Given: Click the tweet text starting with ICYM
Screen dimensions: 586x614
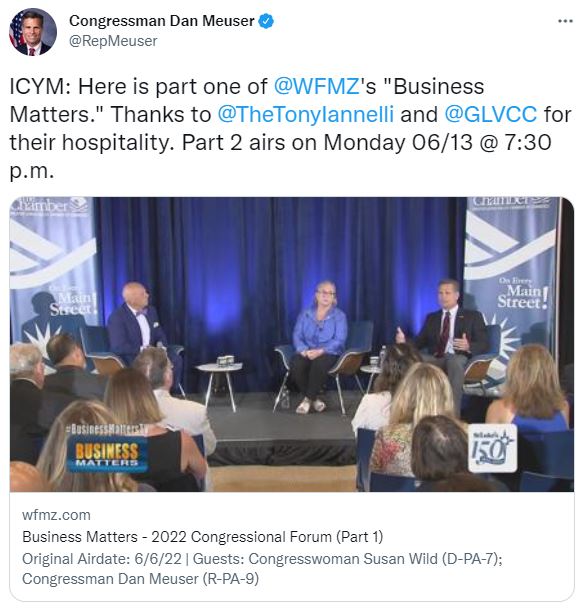Looking at the screenshot, I should click(290, 128).
